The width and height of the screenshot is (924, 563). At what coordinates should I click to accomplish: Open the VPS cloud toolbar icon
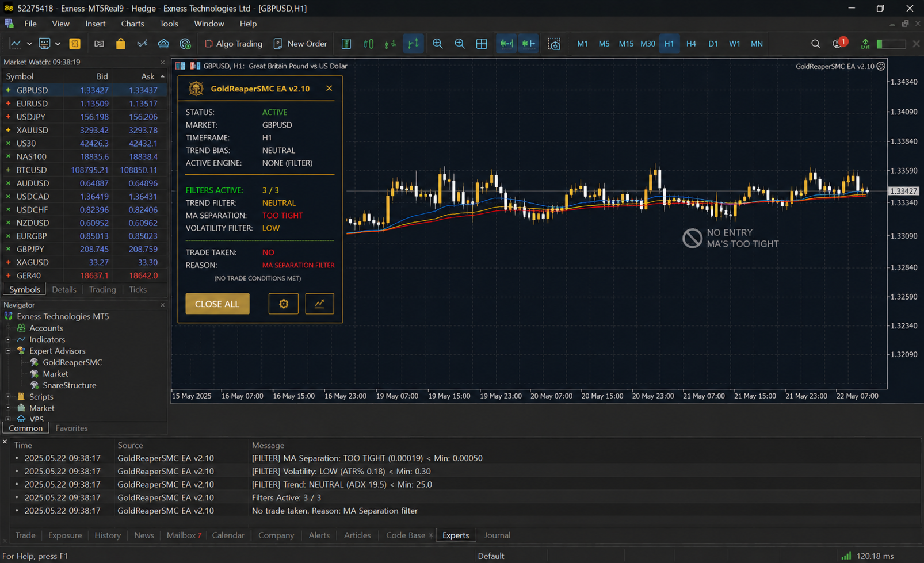[x=163, y=44]
